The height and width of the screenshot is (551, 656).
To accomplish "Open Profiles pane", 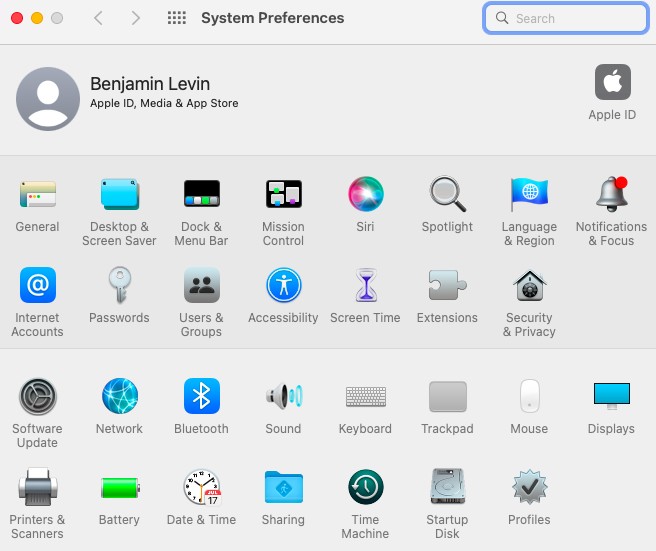I will (530, 487).
